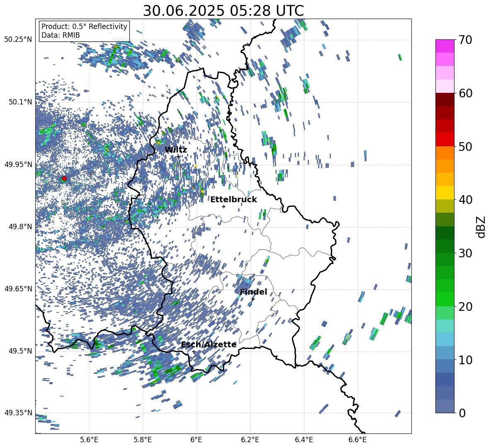Click the Findel station label
The image size is (491, 448).
(253, 292)
